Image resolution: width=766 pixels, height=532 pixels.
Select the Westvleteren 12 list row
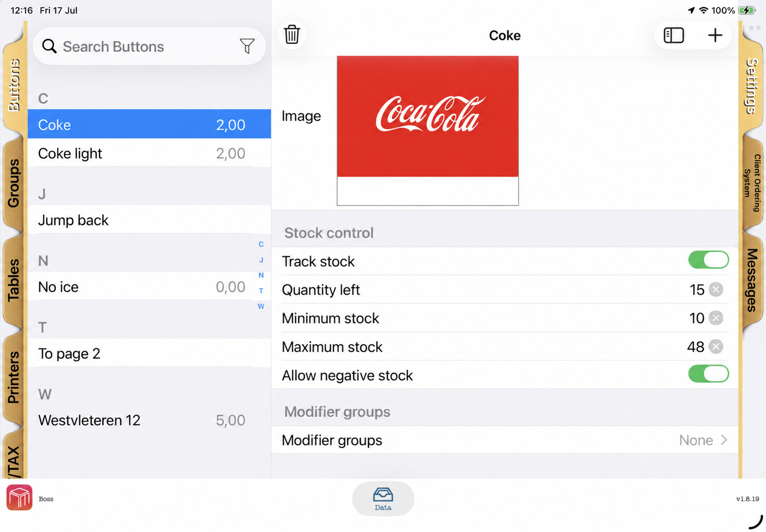[149, 419]
